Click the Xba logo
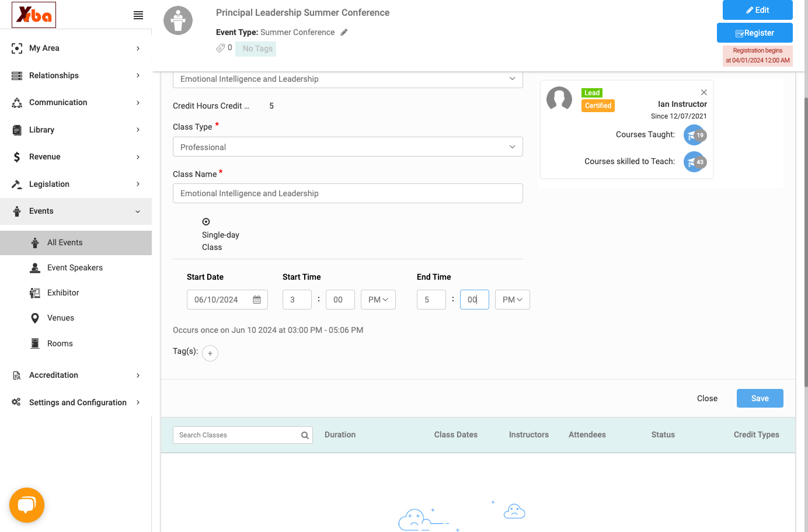 [34, 15]
